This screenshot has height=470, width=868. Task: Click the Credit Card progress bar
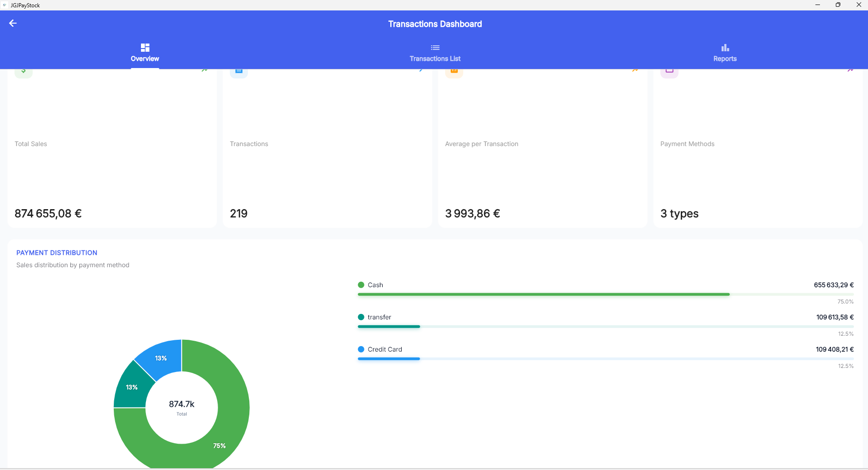tap(606, 359)
